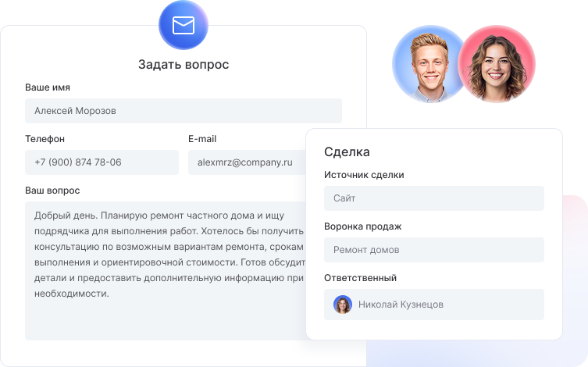Click the phone field +7 (900) 874 78-06
The width and height of the screenshot is (588, 367).
tap(102, 162)
